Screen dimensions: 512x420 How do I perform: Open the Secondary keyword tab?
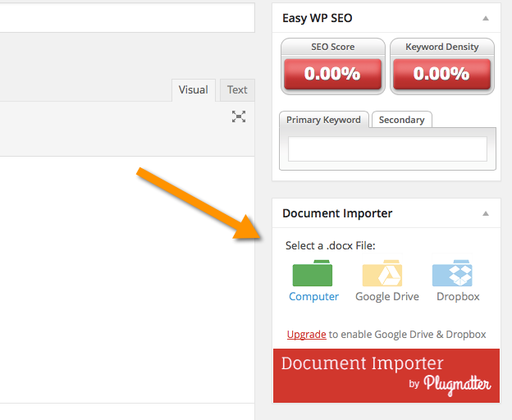(401, 120)
